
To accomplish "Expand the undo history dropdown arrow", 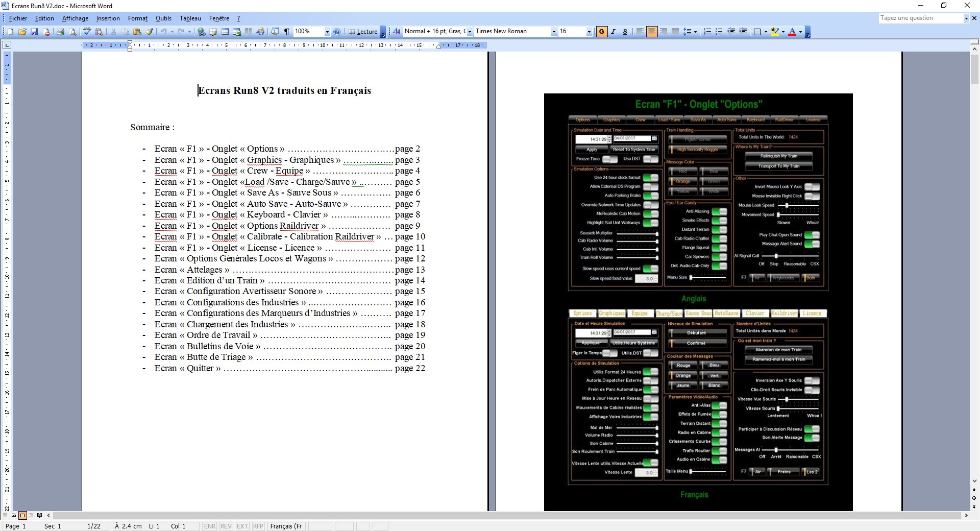I will coord(172,32).
